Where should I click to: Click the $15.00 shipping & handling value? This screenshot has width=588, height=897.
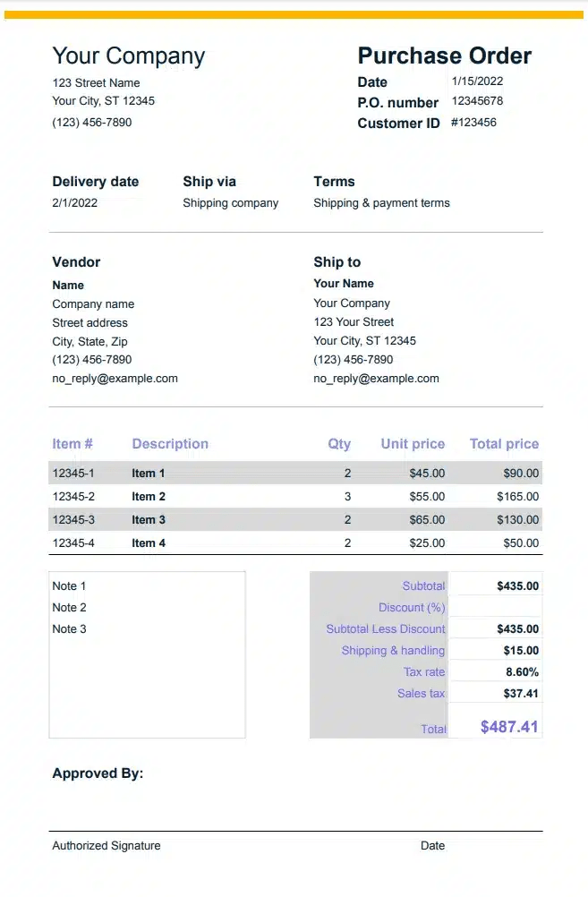tap(521, 651)
